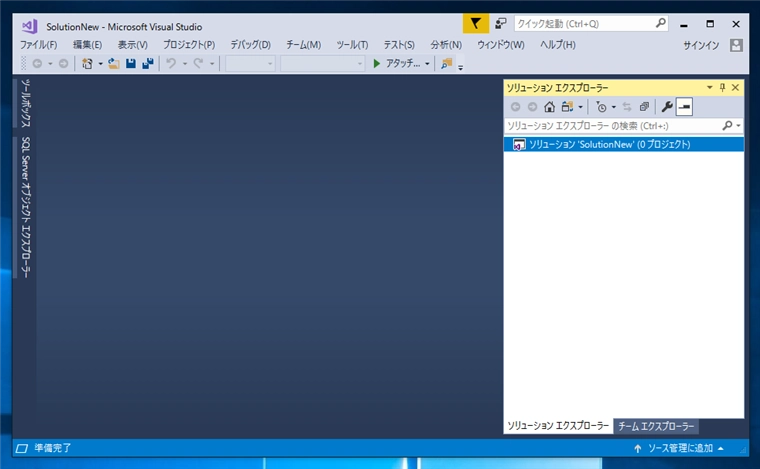760x469 pixels.
Task: Toggle auto-hide pin on Solution Explorer
Action: pyautogui.click(x=722, y=87)
